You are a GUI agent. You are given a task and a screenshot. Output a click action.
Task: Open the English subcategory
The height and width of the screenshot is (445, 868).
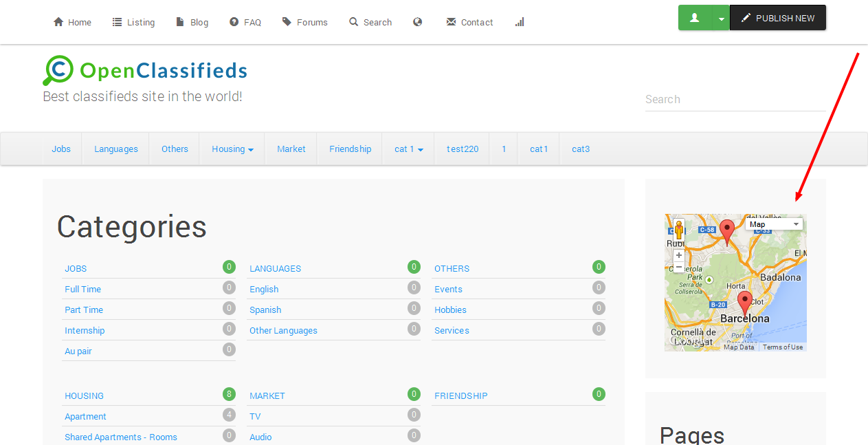coord(264,290)
